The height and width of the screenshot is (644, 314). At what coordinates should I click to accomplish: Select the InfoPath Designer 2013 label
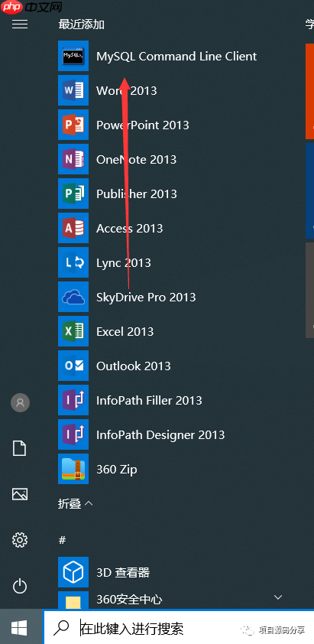[160, 435]
